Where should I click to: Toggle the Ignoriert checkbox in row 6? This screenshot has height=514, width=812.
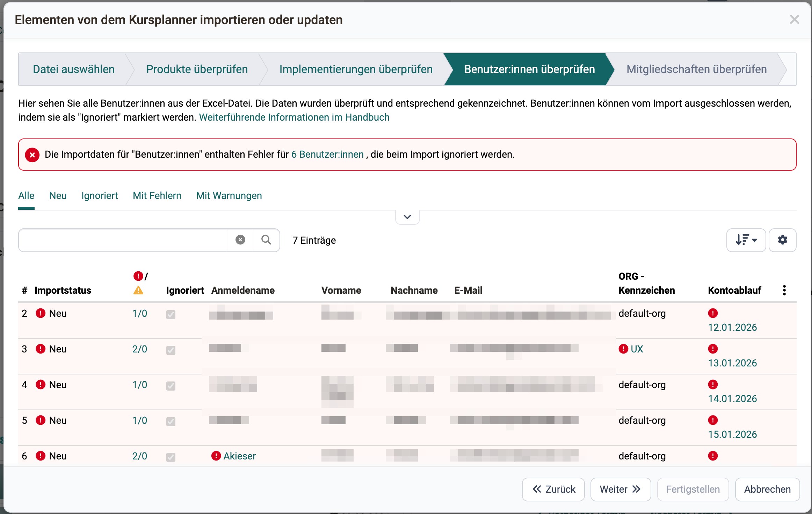pos(171,457)
